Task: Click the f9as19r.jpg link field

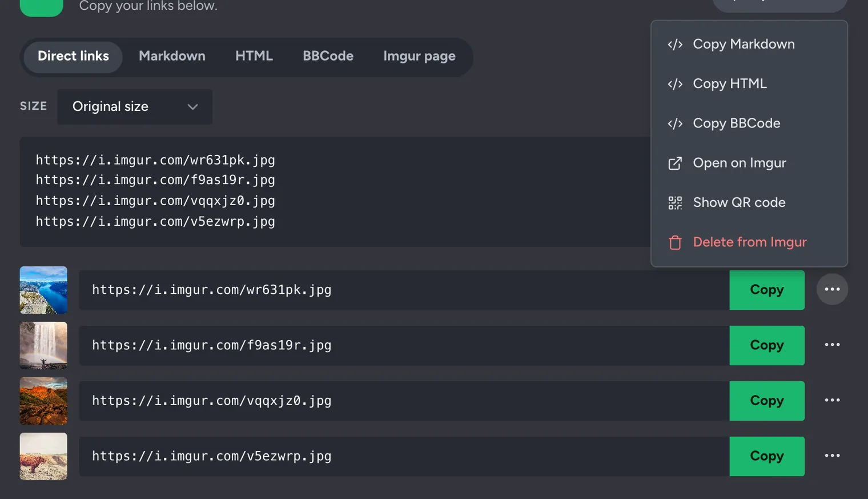Action: (404, 345)
